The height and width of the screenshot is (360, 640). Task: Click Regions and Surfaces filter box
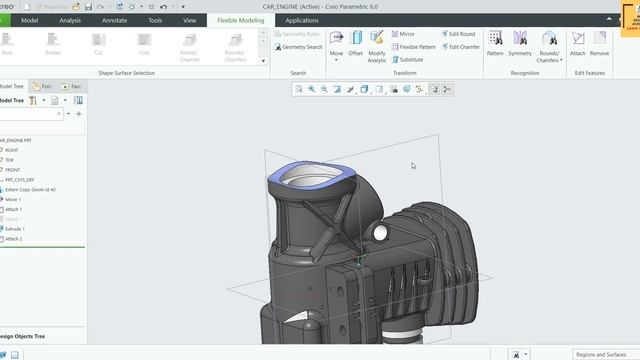pos(606,354)
